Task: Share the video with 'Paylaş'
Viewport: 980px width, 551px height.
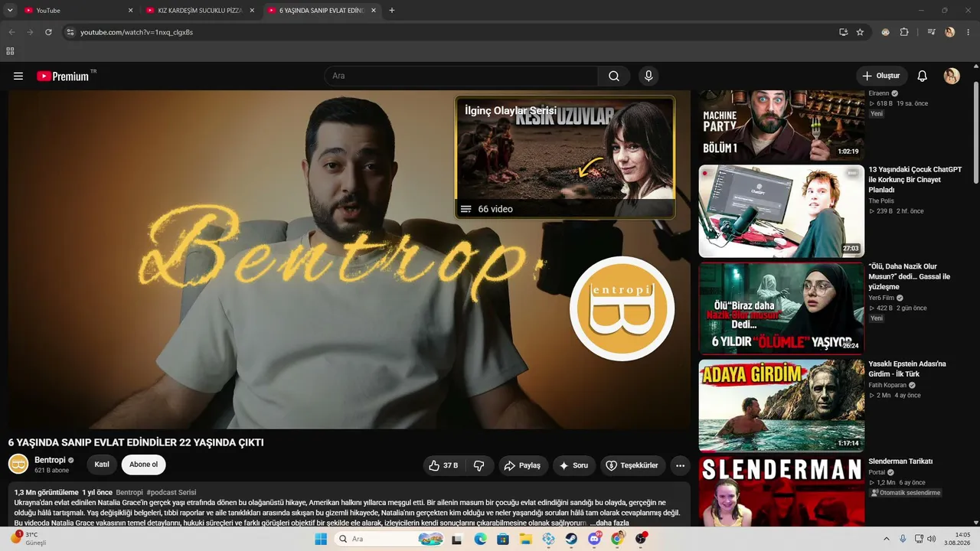Action: 523,465
